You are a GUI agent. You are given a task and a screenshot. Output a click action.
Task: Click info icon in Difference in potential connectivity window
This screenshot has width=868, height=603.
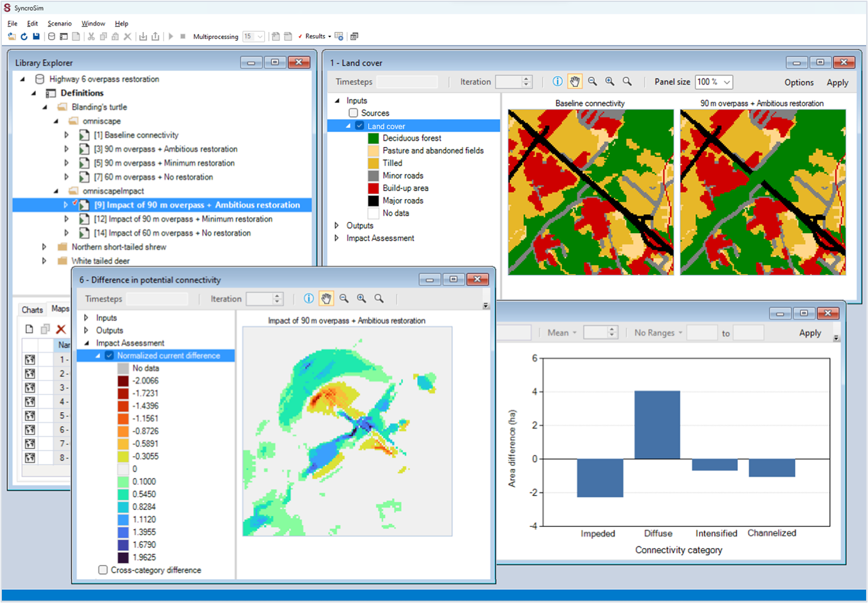(x=308, y=298)
